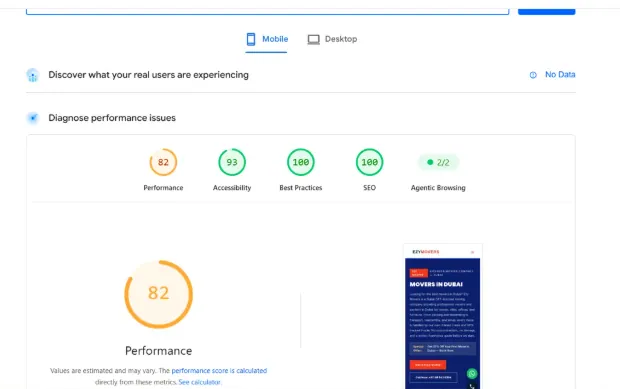
Task: Click the mobile page screenshot thumbnail
Action: 443,316
